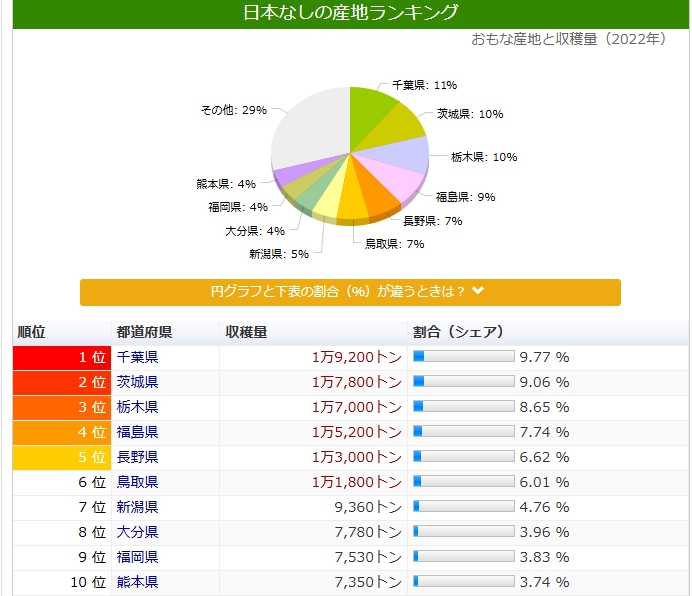This screenshot has width=692, height=596.
Task: Open the 千葉県 prefecture link
Action: tap(137, 357)
